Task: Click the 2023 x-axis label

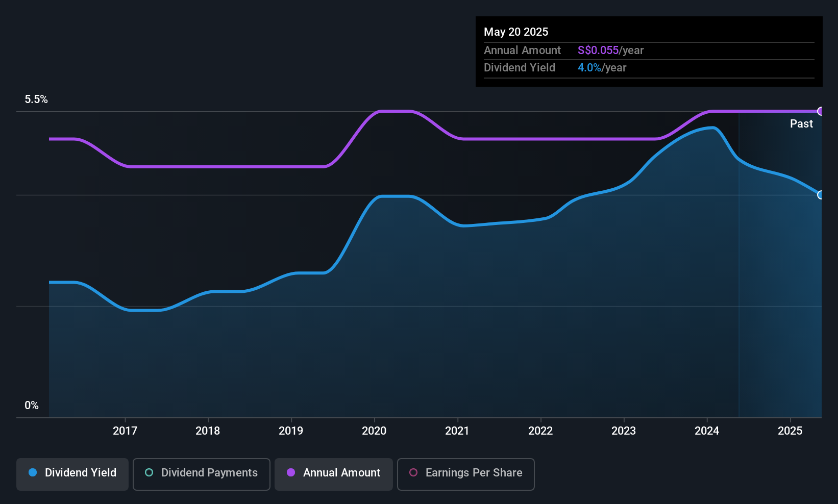Action: (x=624, y=431)
